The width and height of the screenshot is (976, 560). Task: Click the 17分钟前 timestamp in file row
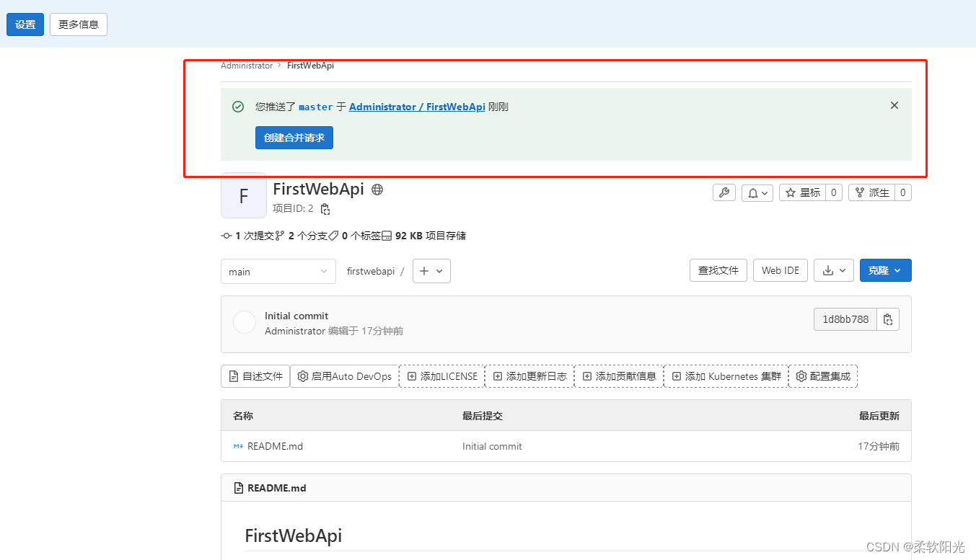[879, 446]
